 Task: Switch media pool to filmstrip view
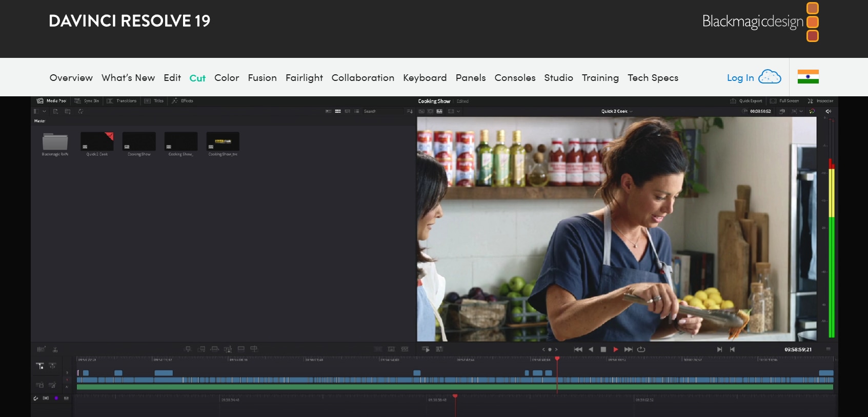[347, 111]
